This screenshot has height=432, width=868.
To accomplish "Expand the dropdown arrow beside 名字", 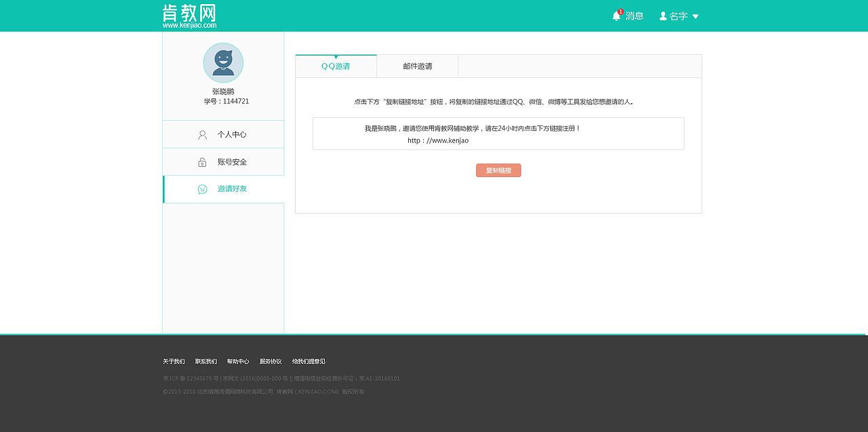I will [695, 16].
